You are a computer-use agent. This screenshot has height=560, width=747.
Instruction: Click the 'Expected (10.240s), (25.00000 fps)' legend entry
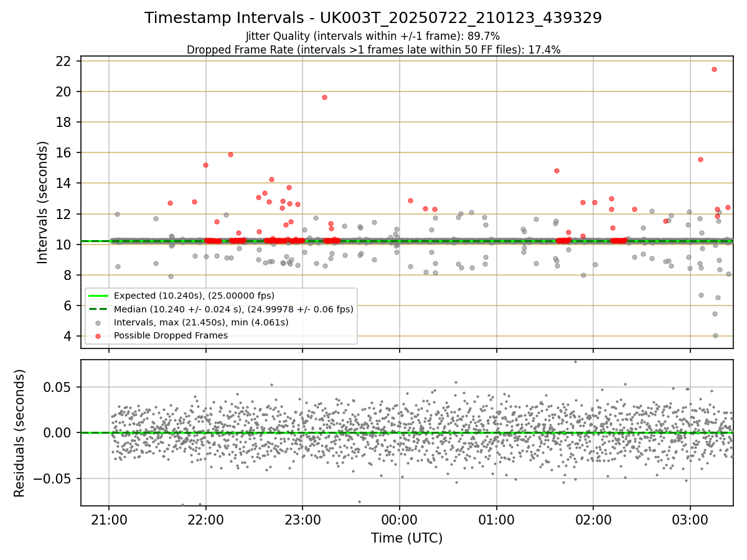click(194, 296)
